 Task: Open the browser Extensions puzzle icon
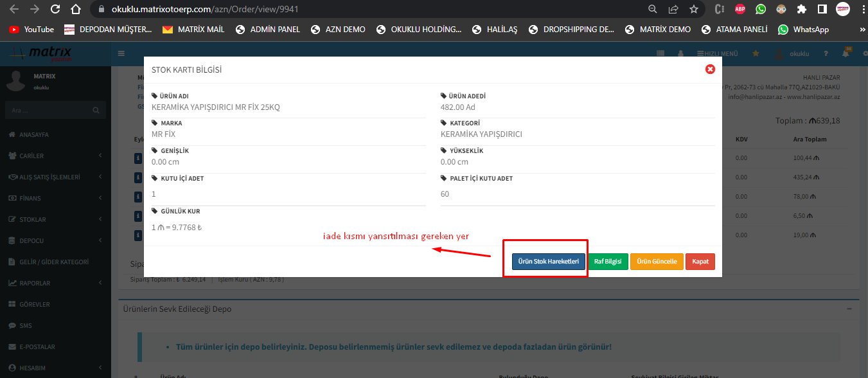coord(801,9)
